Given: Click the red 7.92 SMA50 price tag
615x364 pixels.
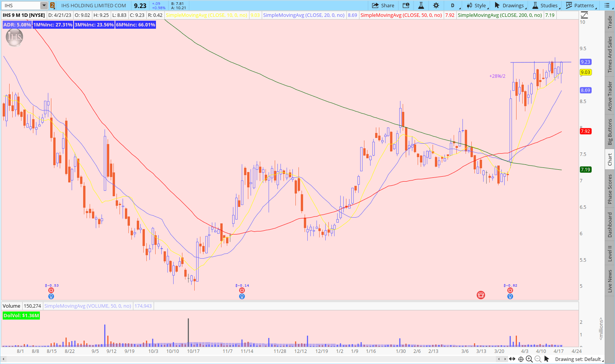Looking at the screenshot, I should pos(585,131).
